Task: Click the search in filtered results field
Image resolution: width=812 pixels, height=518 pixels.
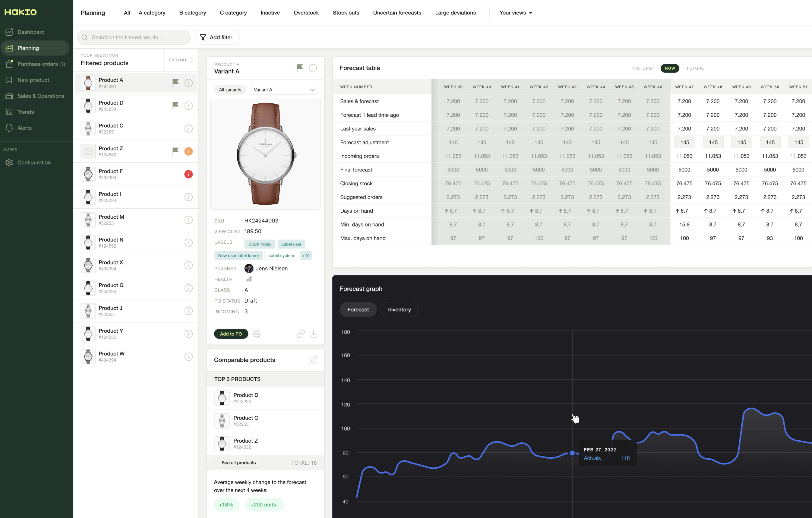Action: point(134,37)
